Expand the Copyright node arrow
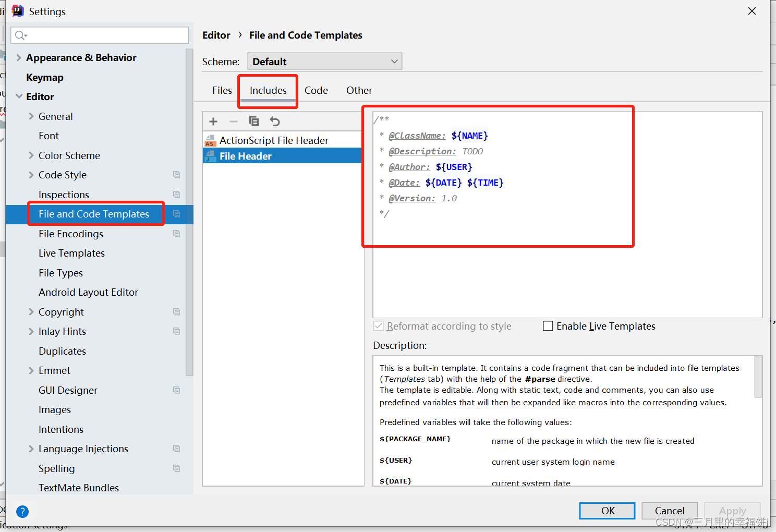 (31, 312)
